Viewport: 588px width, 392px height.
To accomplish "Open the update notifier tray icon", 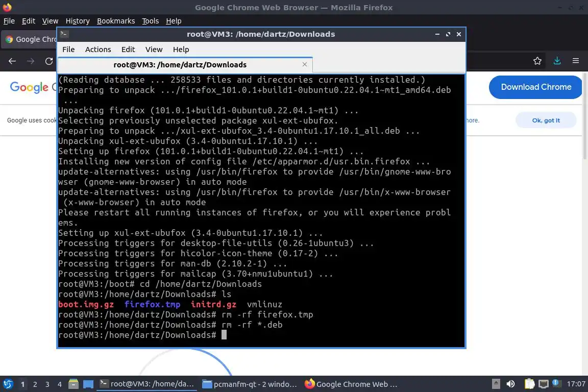I will click(557, 383).
